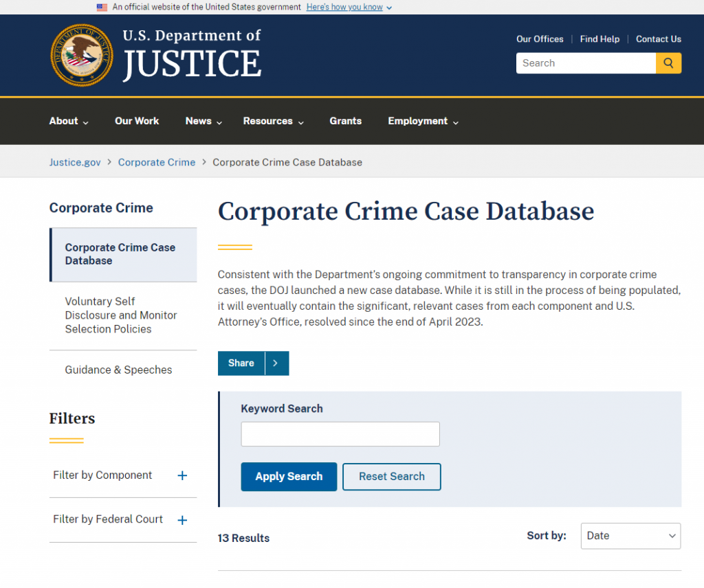Click the Corporate Crime sidebar heading
This screenshot has width=704, height=588.
click(101, 208)
